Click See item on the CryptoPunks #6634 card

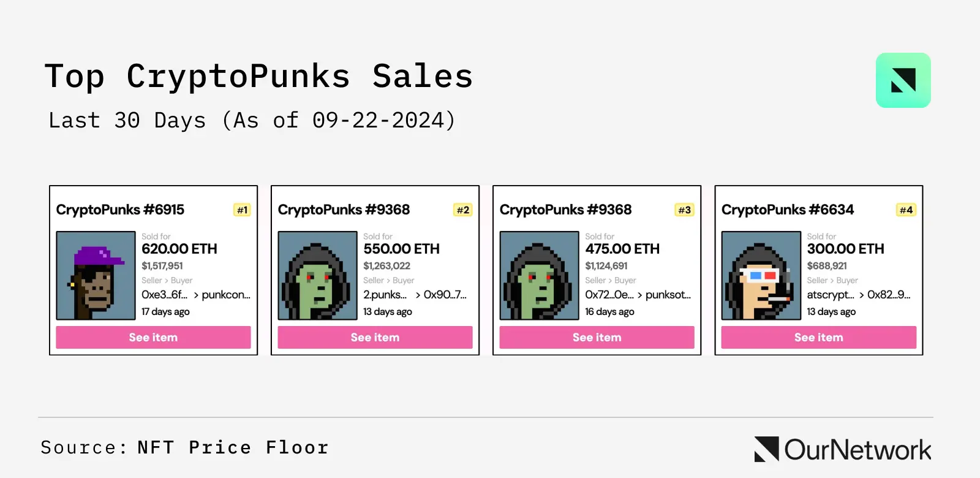tap(818, 337)
